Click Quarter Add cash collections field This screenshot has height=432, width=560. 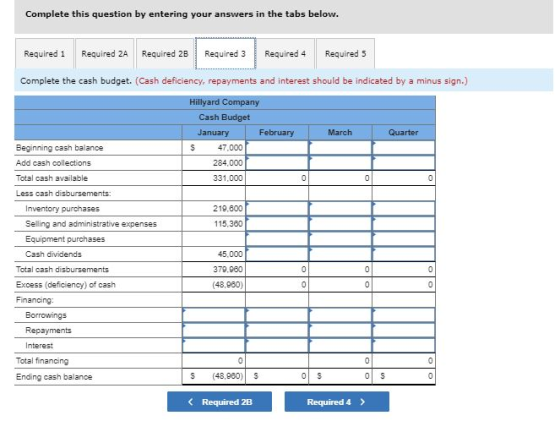(404, 163)
